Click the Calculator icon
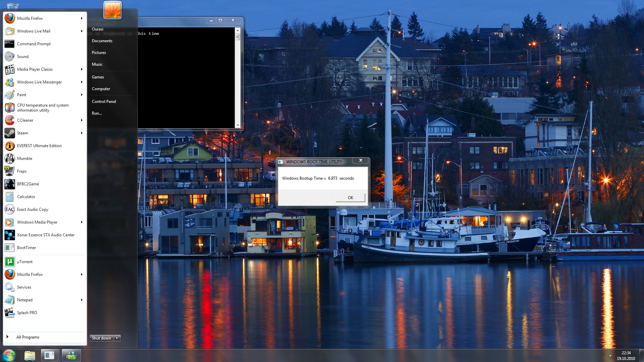644x362 pixels. click(10, 197)
